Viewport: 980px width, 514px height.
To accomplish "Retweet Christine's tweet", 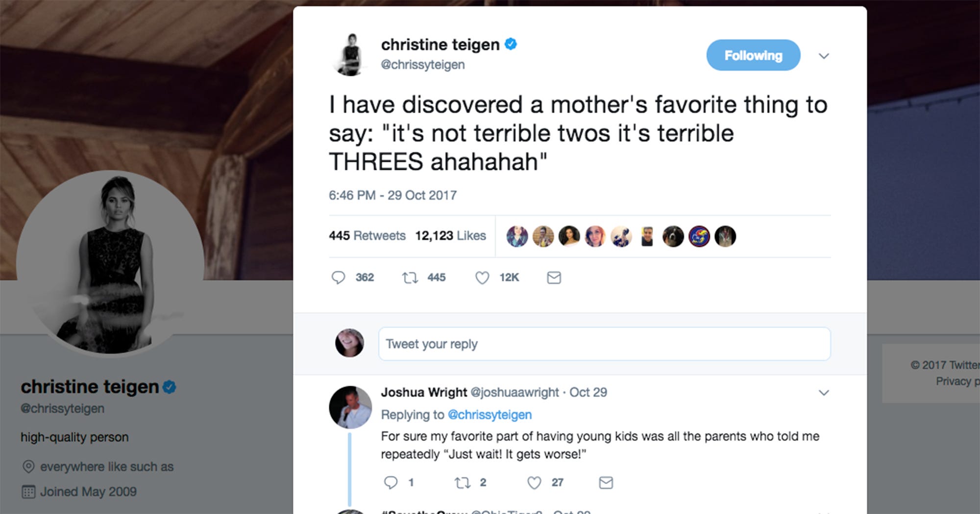I will (409, 278).
